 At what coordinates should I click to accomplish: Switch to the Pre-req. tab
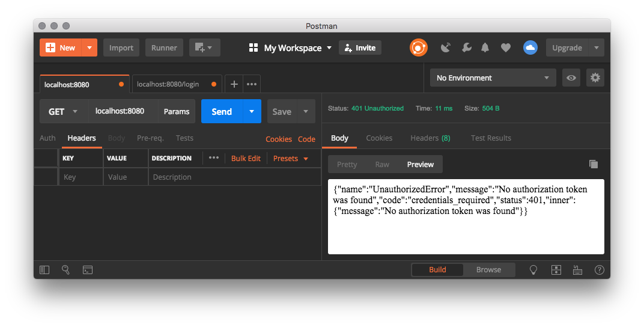coord(150,138)
